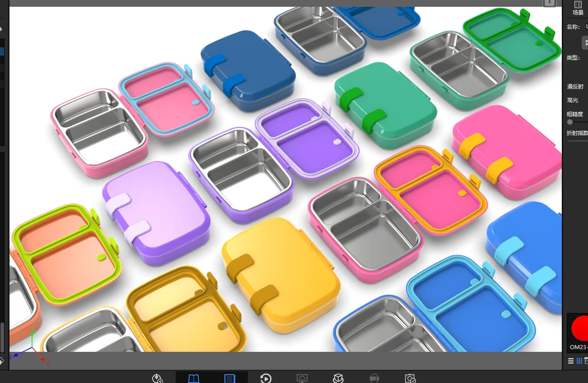
Task: Click the cloud monitor icon in bottom toolbar
Action: pyautogui.click(x=302, y=378)
